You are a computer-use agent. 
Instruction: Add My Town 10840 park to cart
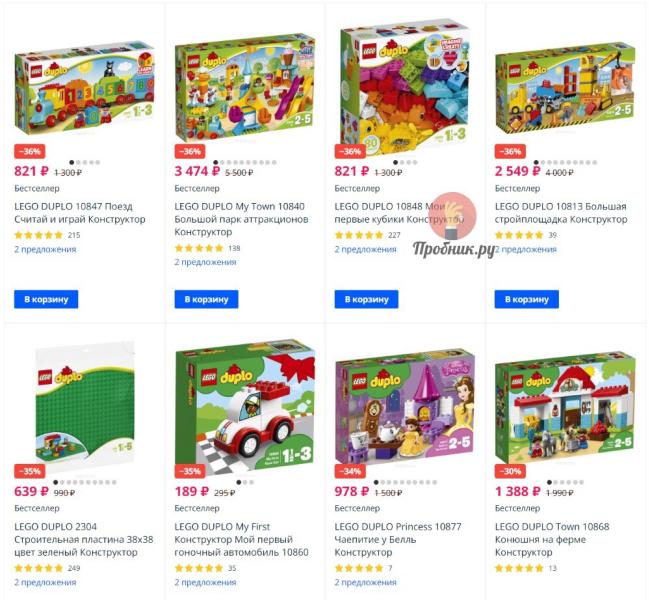206,299
